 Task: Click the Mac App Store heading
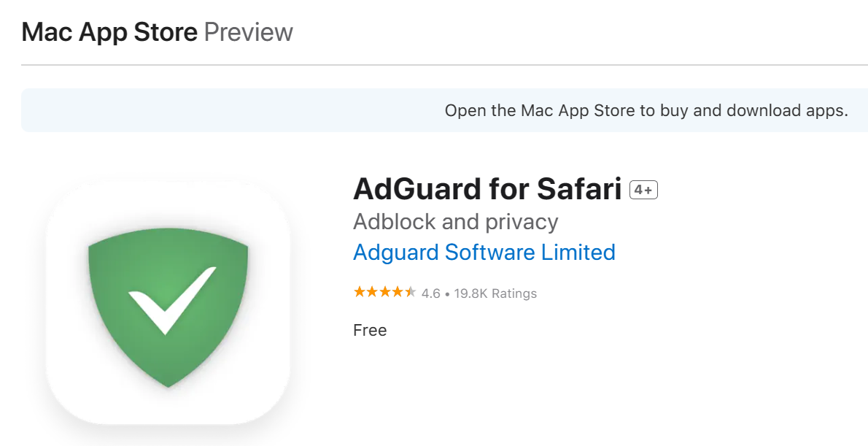pyautogui.click(x=109, y=33)
